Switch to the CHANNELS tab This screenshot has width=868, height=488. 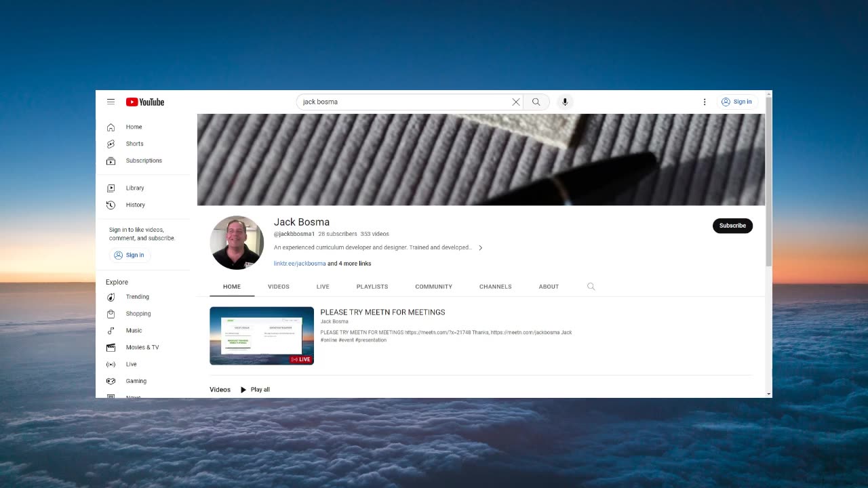coord(496,287)
